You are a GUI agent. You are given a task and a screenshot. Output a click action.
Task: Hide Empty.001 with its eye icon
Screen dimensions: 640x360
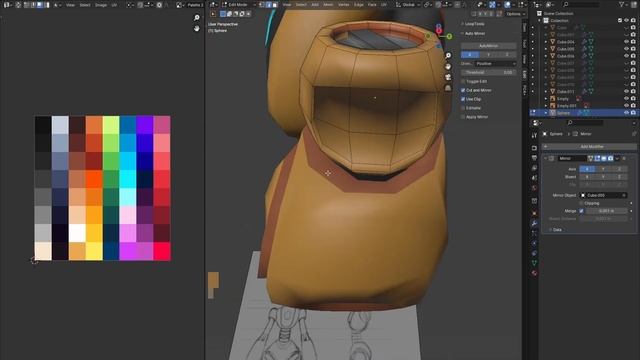click(627, 106)
